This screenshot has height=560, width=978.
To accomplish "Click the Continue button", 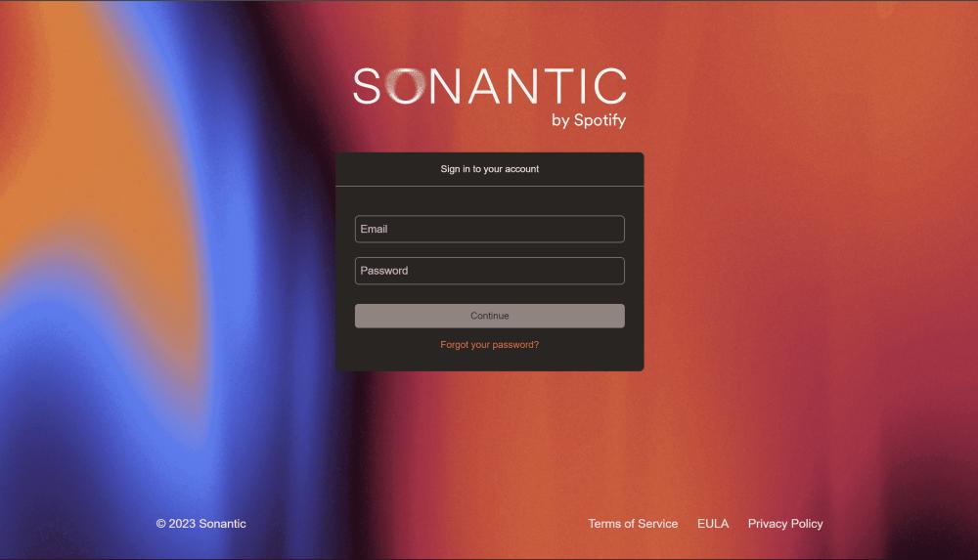I will tap(490, 316).
